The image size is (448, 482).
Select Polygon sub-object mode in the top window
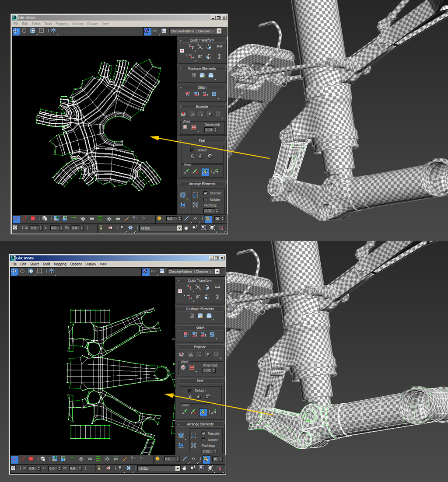tap(32, 218)
